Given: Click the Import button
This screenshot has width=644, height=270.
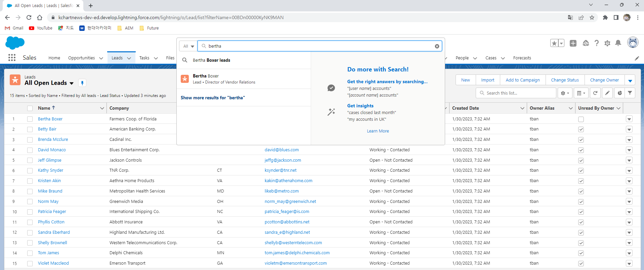Looking at the screenshot, I should pyautogui.click(x=487, y=80).
